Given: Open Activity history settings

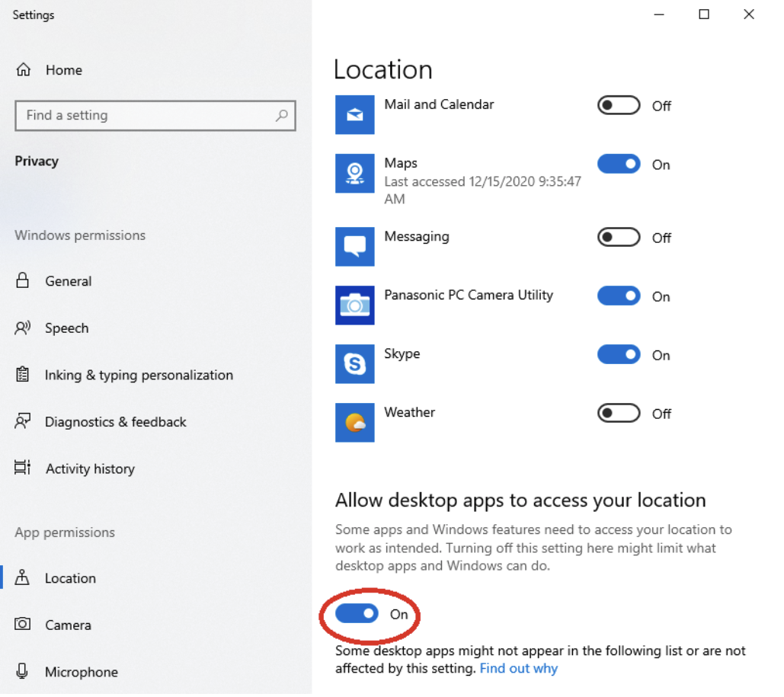Looking at the screenshot, I should [91, 468].
